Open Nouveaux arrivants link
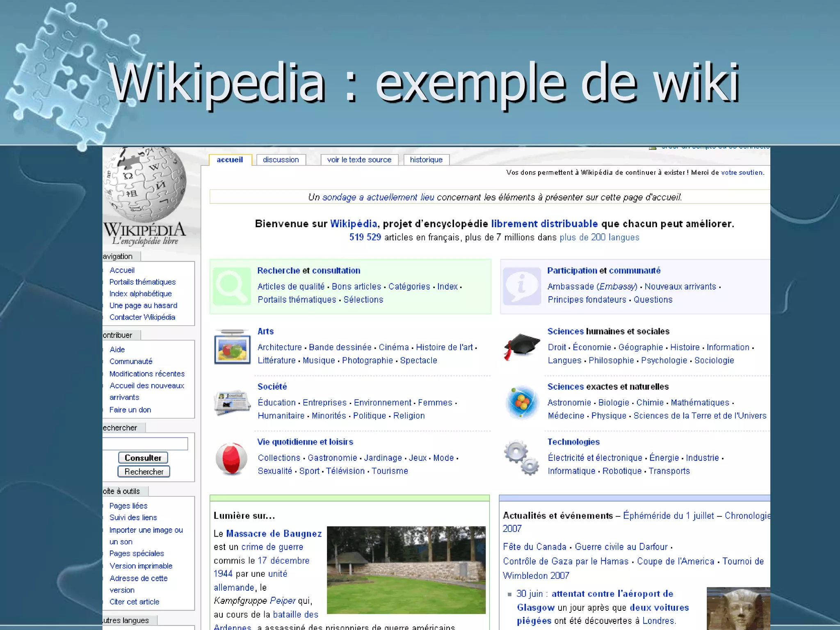The width and height of the screenshot is (840, 630). click(680, 287)
